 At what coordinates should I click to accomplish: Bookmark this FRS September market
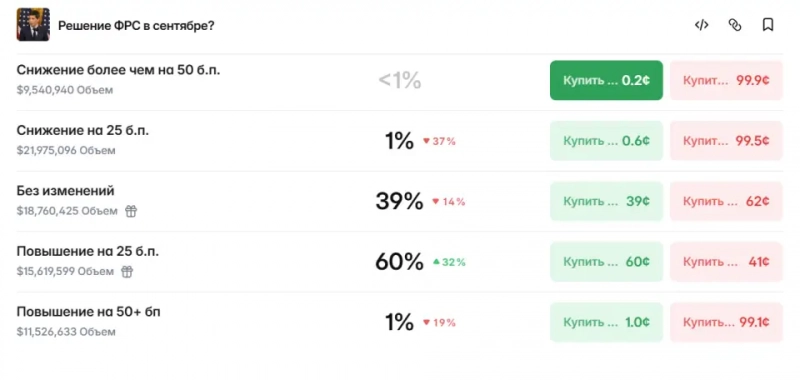point(768,25)
